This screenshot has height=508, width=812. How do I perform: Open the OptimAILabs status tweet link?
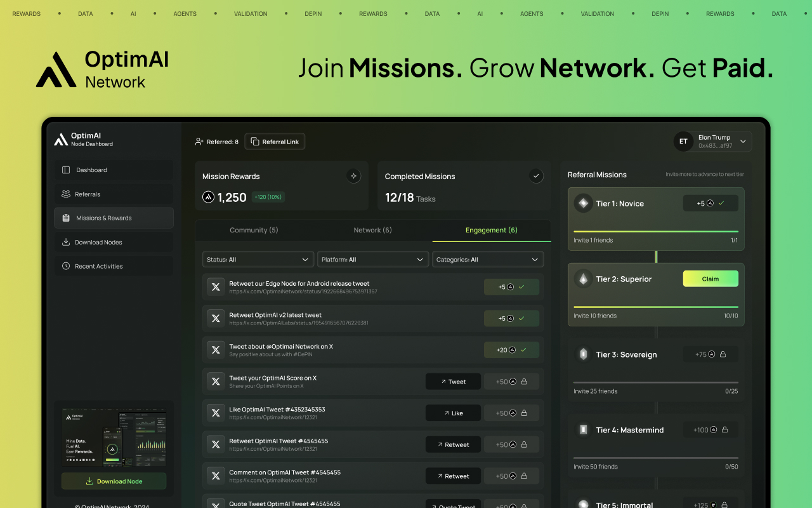(x=299, y=323)
